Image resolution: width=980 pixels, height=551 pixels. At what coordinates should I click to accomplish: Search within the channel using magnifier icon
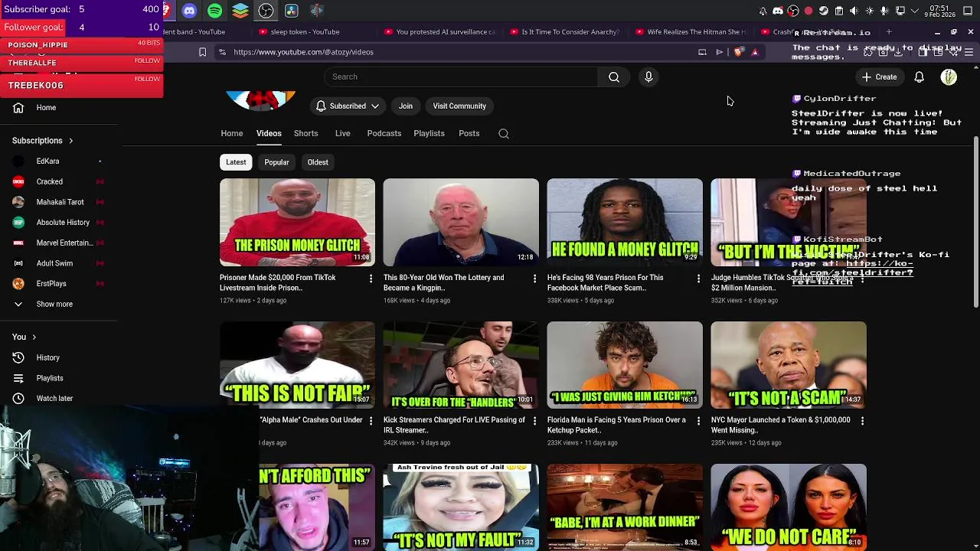(504, 133)
